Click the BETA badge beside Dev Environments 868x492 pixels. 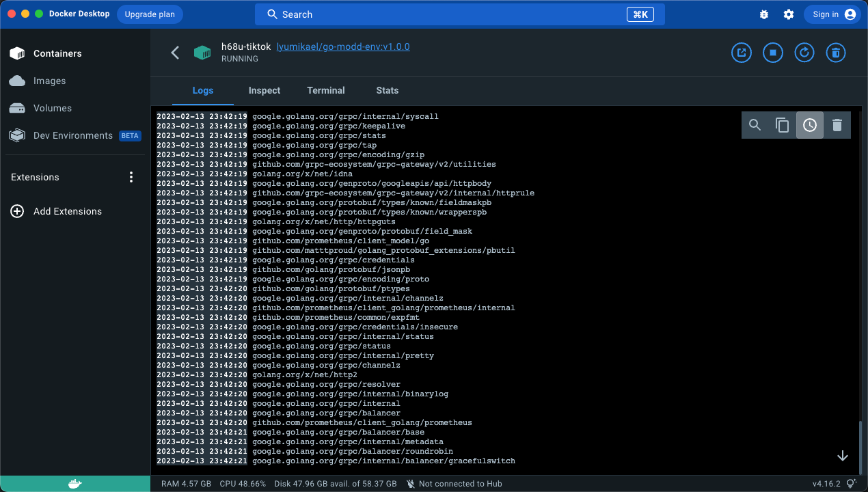[x=130, y=135]
